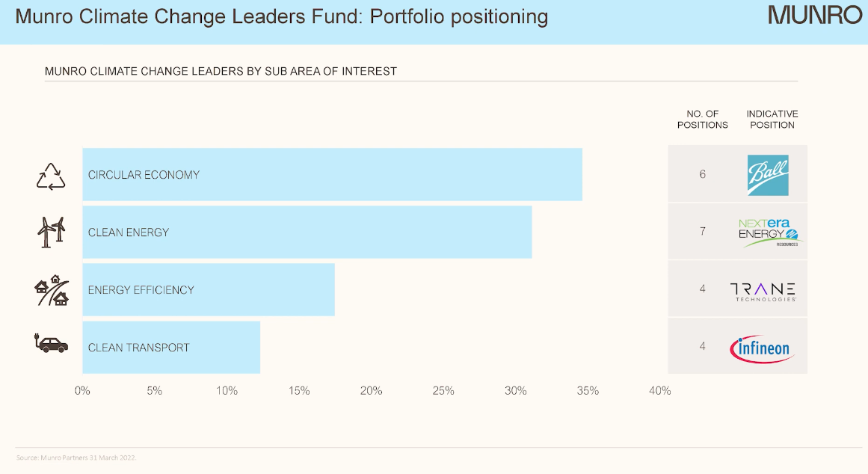Click the clean energy wind turbine icon
868x474 pixels.
pos(52,232)
